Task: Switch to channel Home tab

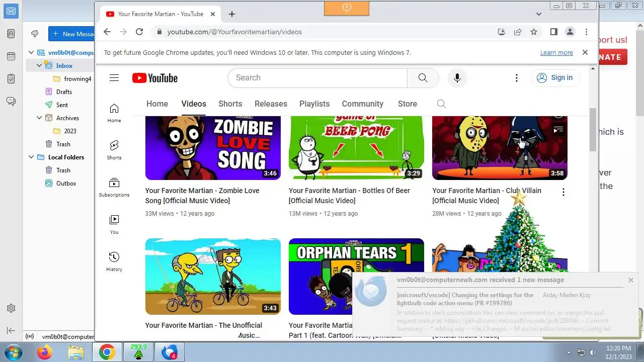Action: coord(157,104)
